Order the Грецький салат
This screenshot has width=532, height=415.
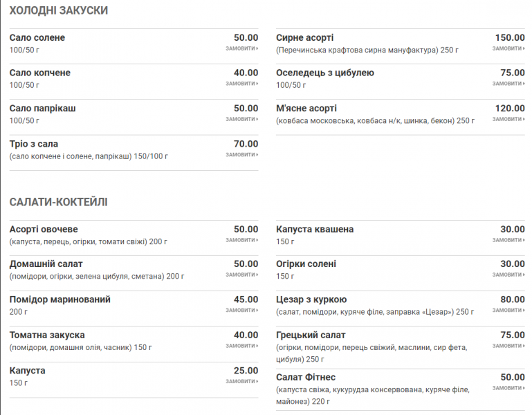tap(508, 347)
